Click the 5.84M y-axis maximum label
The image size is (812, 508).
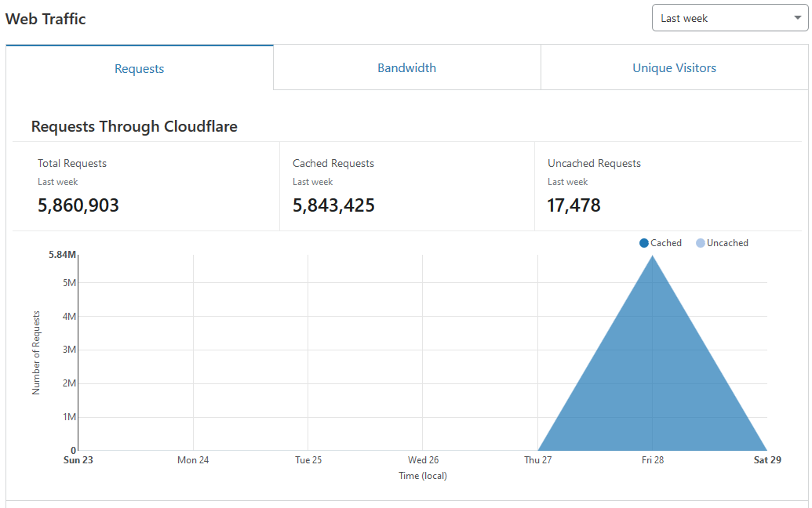62,255
